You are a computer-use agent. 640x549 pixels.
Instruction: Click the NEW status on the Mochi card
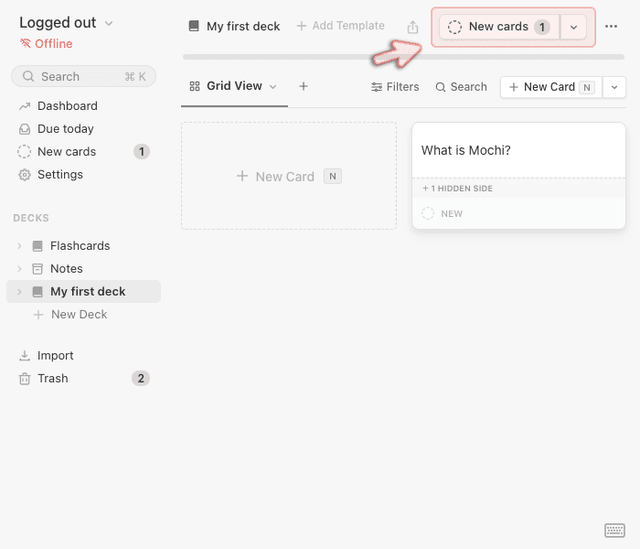pyautogui.click(x=442, y=213)
